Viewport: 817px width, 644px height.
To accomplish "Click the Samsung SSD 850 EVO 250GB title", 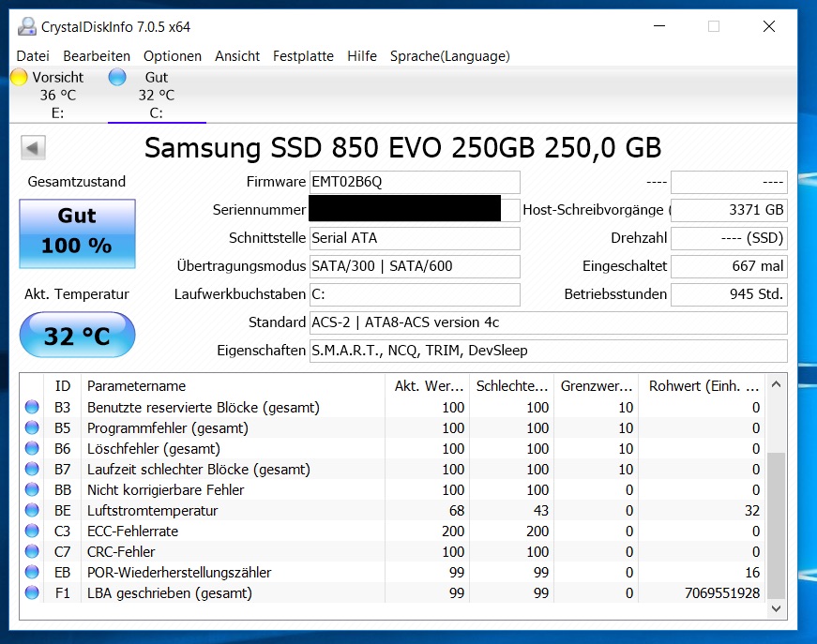I will (x=402, y=148).
